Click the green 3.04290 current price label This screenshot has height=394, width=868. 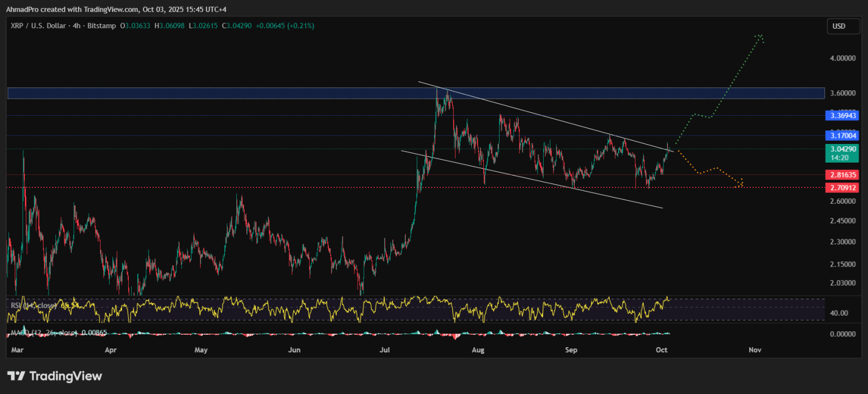tap(841, 149)
